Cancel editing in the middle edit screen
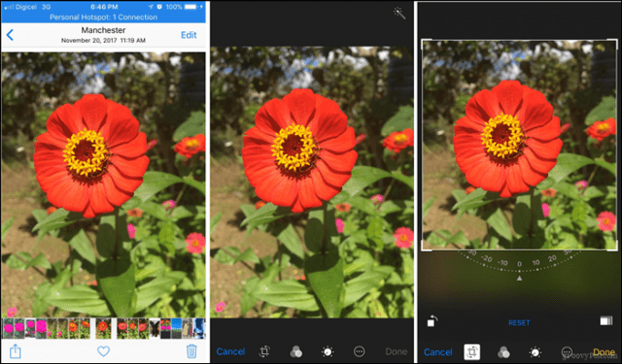The height and width of the screenshot is (364, 622). pyautogui.click(x=230, y=351)
